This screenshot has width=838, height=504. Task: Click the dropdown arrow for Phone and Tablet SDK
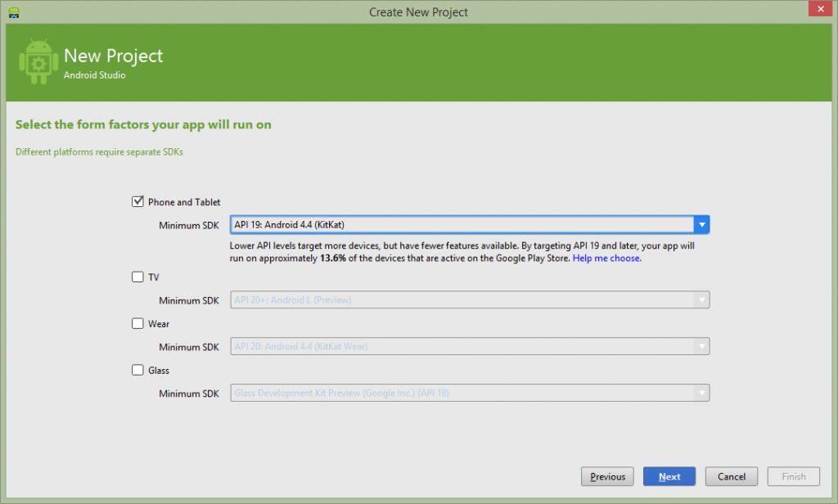[702, 224]
